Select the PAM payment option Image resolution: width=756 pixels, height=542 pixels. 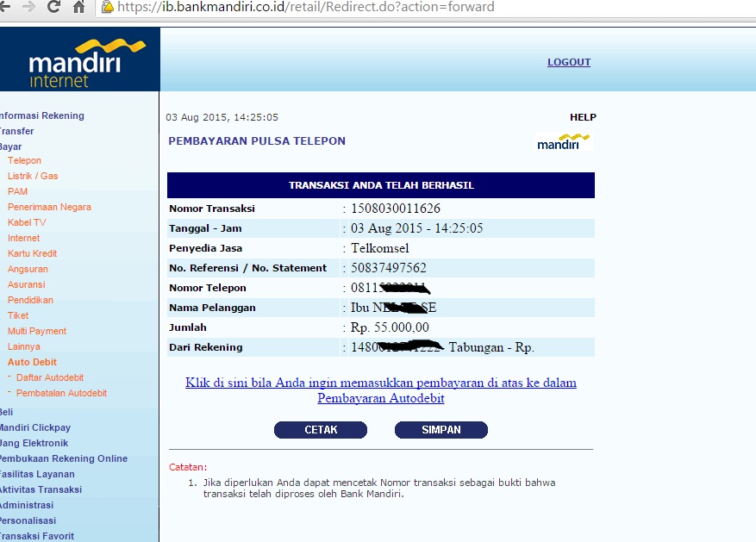click(17, 191)
